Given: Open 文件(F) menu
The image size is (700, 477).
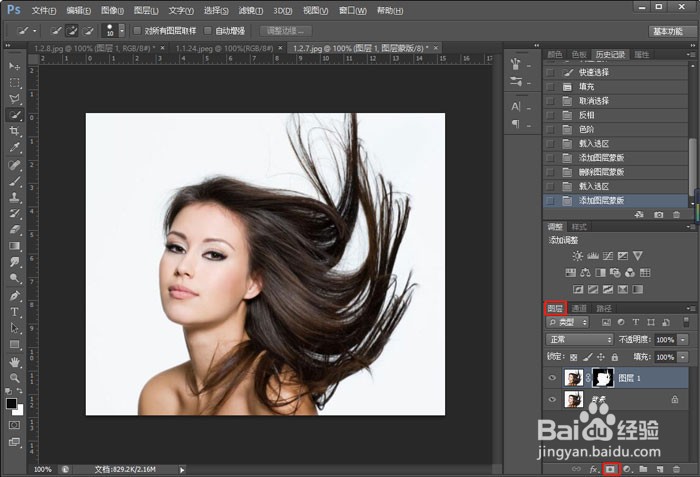Looking at the screenshot, I should [x=44, y=10].
